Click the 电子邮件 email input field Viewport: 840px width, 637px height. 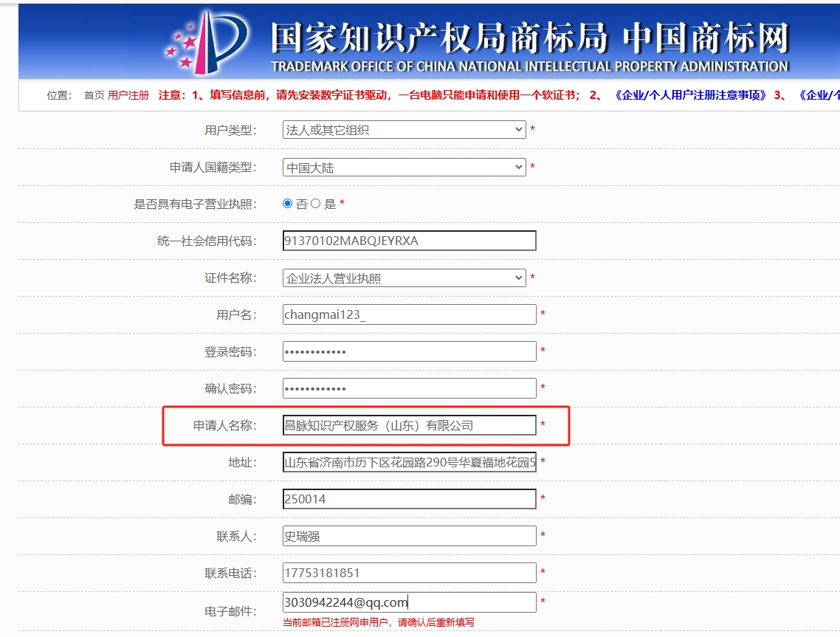coord(409,602)
